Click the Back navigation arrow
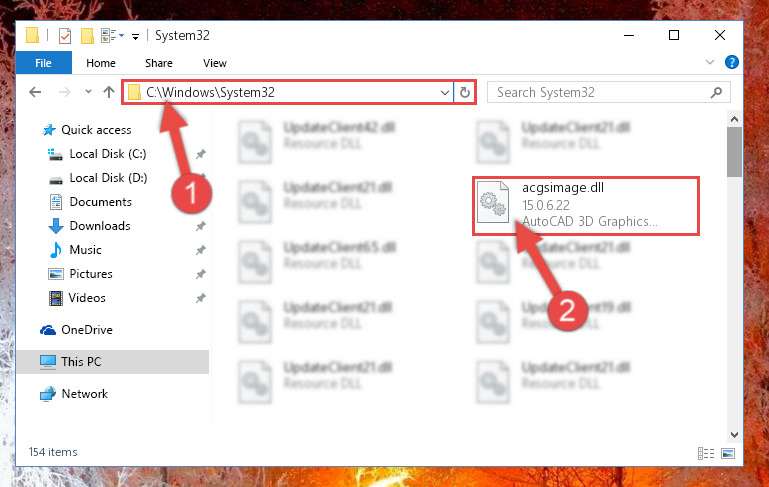The height and width of the screenshot is (487, 769). coord(35,92)
